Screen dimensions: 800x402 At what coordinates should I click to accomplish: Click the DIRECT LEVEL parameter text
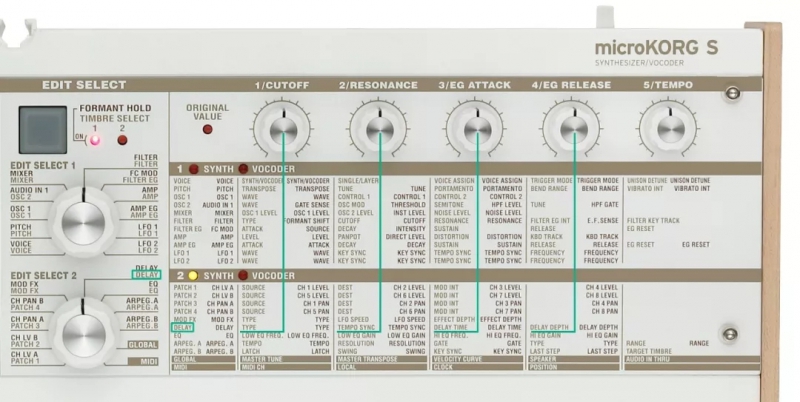pyautogui.click(x=406, y=237)
